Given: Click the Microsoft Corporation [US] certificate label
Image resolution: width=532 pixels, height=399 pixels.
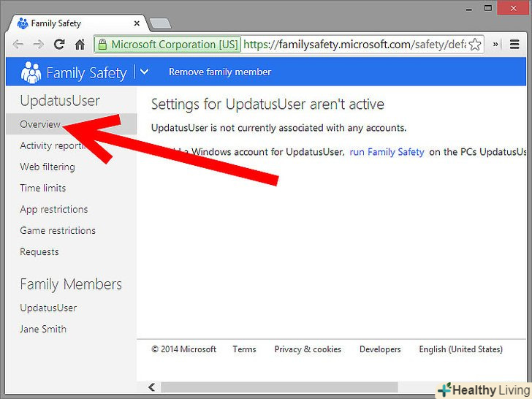Looking at the screenshot, I should 175,45.
